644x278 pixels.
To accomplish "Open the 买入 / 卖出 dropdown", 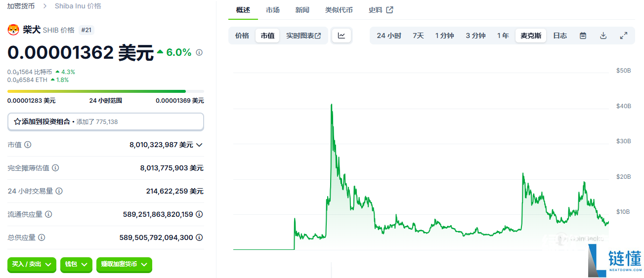I will click(32, 265).
